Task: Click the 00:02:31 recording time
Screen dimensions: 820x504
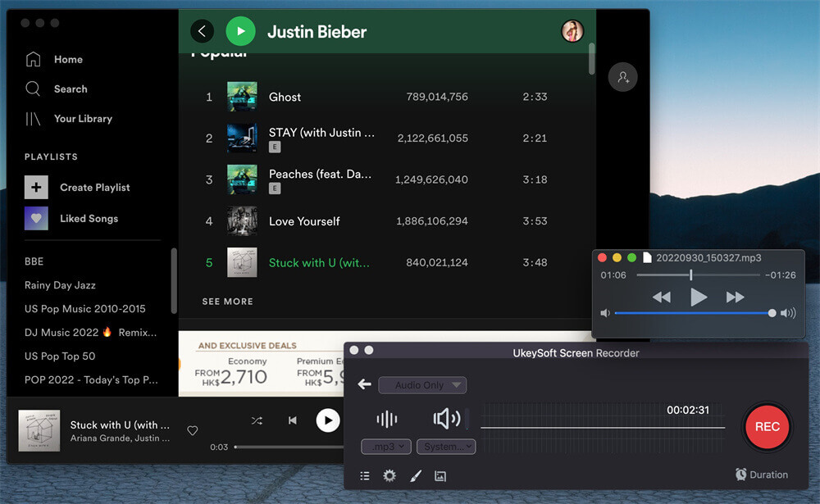Action: pos(688,411)
